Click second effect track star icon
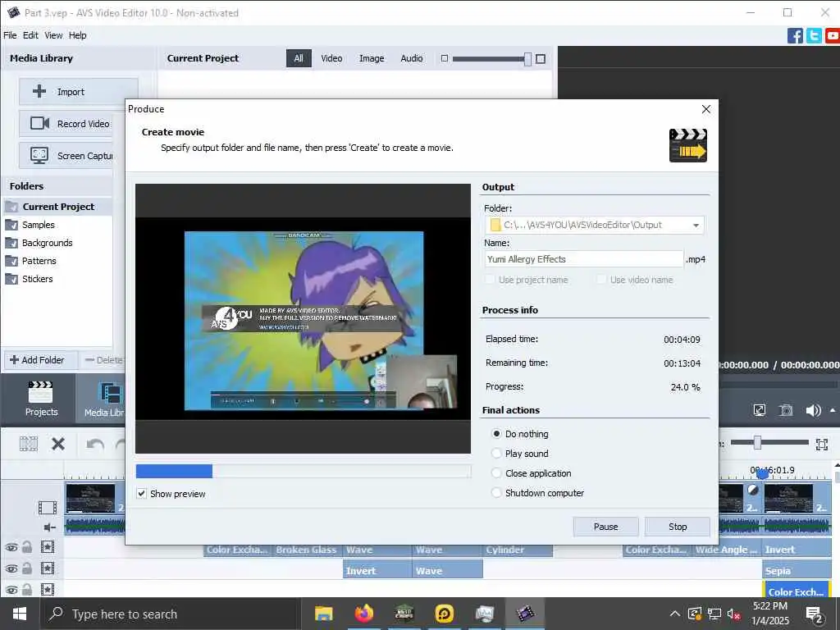840x630 pixels. click(x=47, y=568)
